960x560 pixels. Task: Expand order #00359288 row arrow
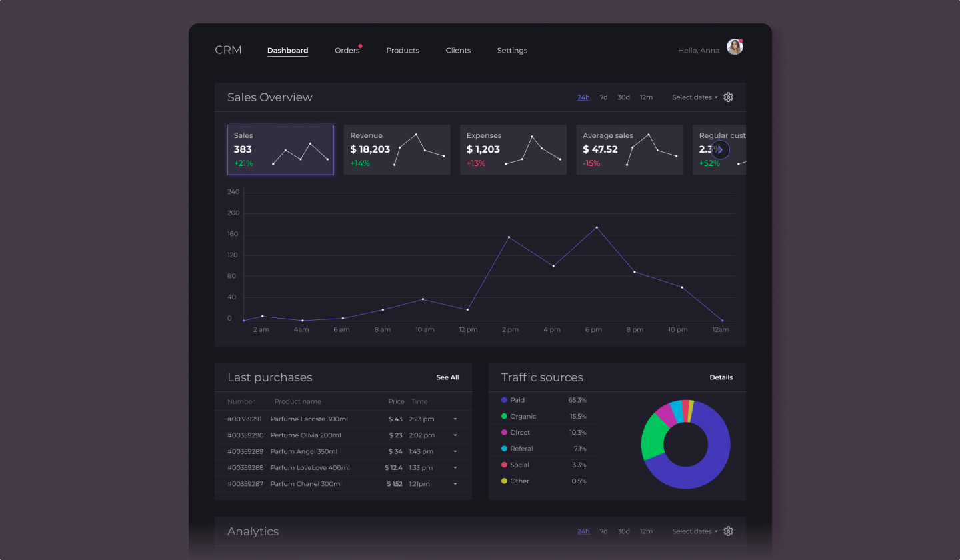click(455, 468)
